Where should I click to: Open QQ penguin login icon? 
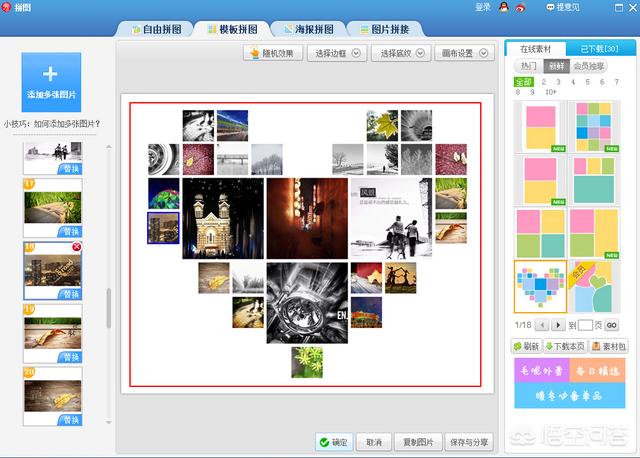coord(504,7)
